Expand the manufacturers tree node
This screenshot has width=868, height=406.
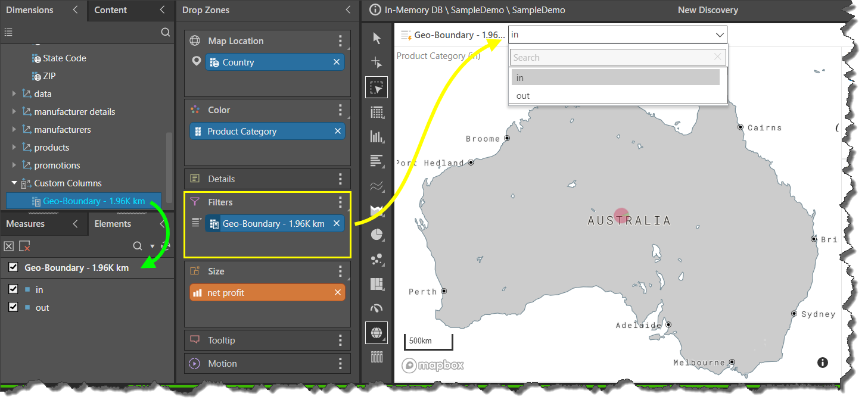tap(14, 130)
